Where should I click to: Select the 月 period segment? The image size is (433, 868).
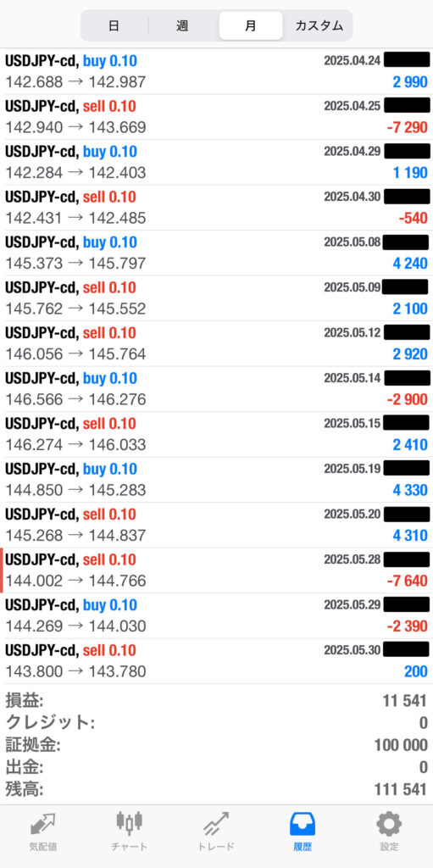(251, 25)
